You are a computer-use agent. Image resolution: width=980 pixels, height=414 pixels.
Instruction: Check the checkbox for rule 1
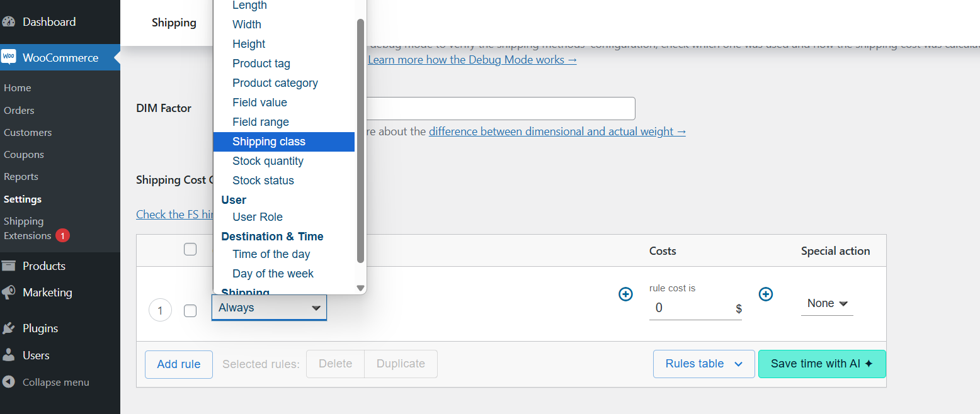click(190, 310)
